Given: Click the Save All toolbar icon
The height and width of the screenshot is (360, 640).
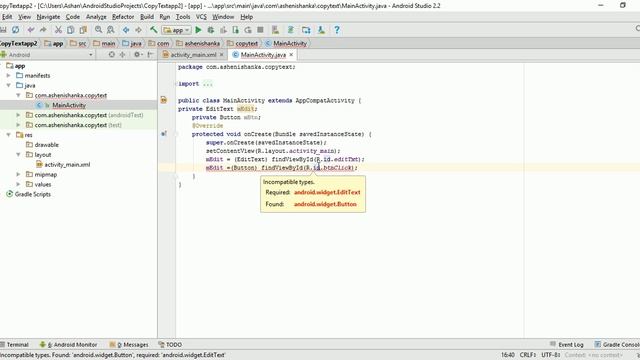Looking at the screenshot, I should 3,30.
